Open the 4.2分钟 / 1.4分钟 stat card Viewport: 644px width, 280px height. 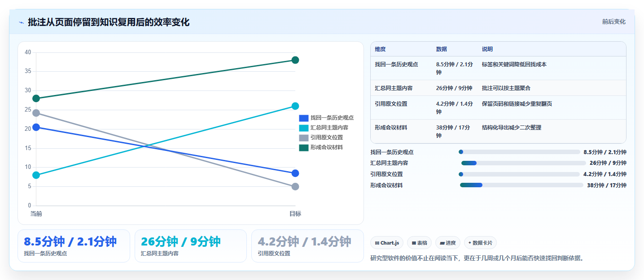pos(307,246)
